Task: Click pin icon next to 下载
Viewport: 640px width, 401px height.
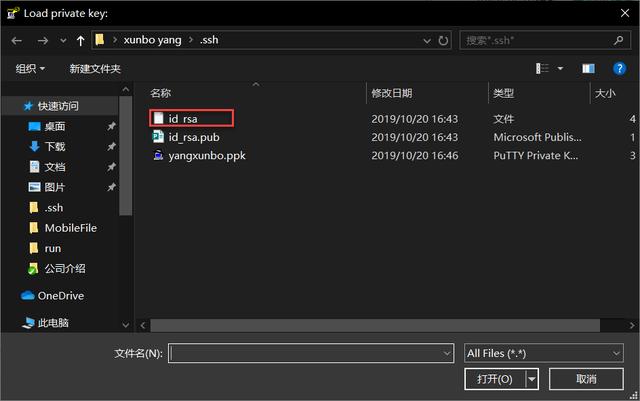Action: coord(111,146)
